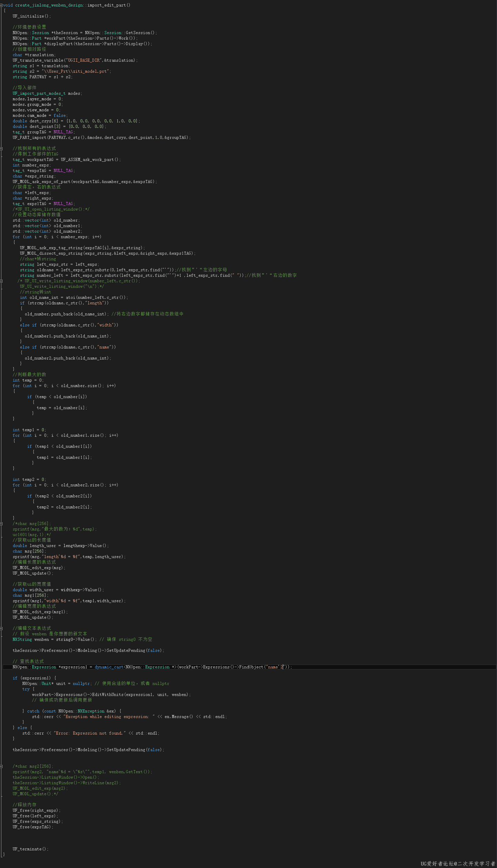The height and width of the screenshot is (868, 497).
Task: Collapse fold marker beside '//找到所有的表达式' comment
Action: pos(1,149)
